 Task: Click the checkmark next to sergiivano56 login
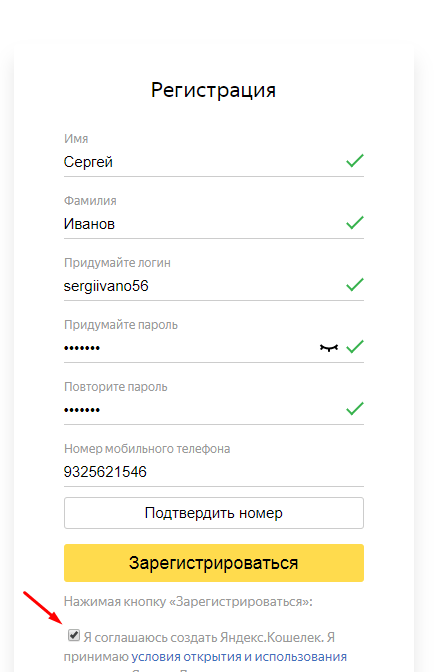pyautogui.click(x=355, y=285)
